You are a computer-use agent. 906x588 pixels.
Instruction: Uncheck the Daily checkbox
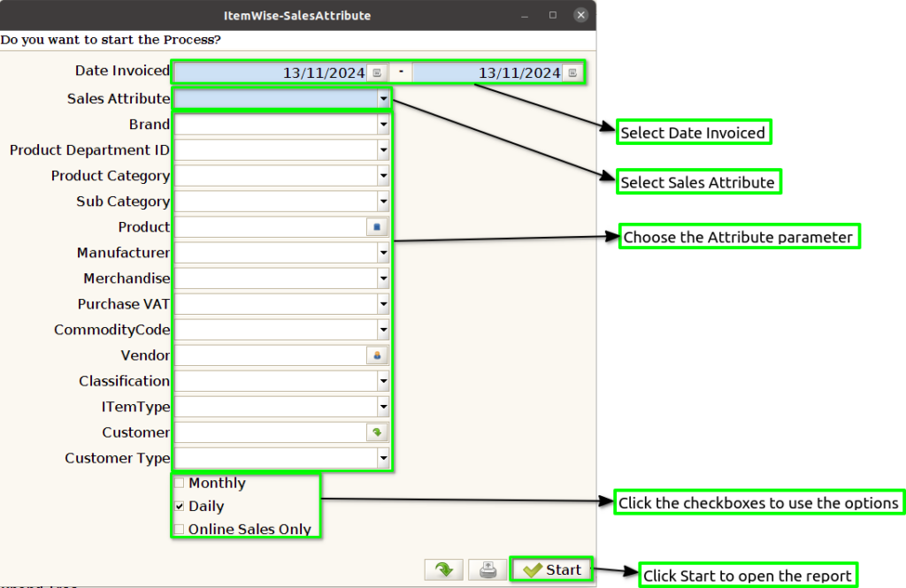pos(180,506)
